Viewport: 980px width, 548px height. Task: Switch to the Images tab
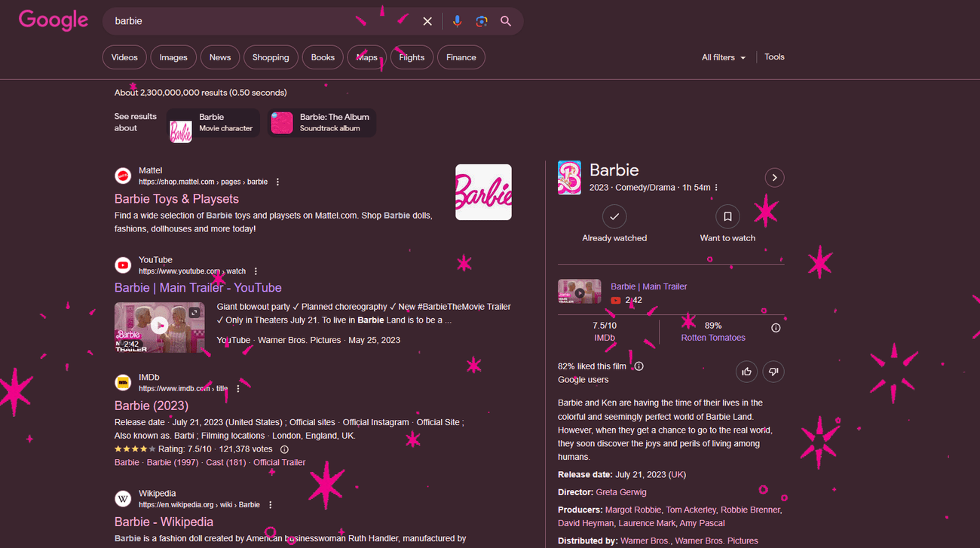coord(173,57)
